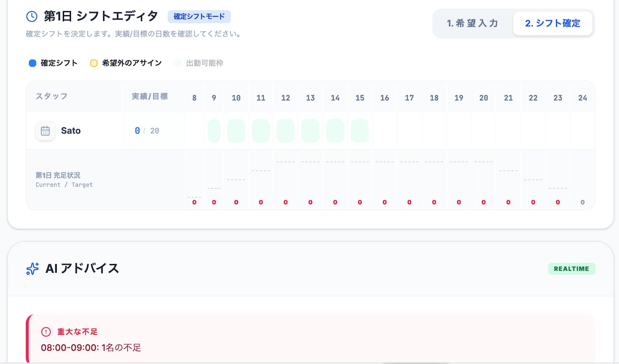
Task: Click the hour 24 column header
Action: pos(582,98)
